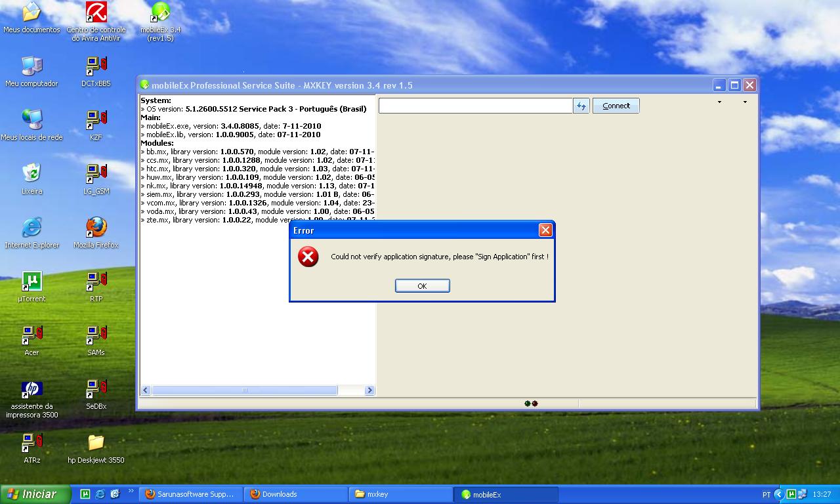
Task: Expand hidden tray icons with the arrow
Action: click(779, 494)
